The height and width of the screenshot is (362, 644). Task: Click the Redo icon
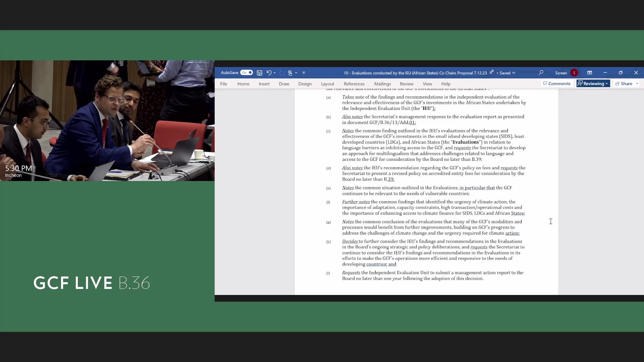coord(282,73)
